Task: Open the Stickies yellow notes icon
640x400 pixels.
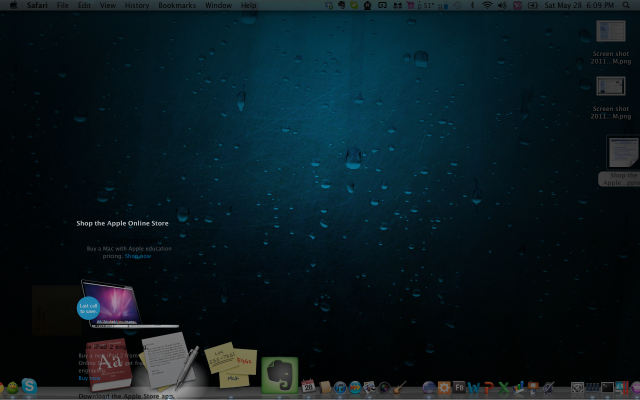Action: point(232,365)
